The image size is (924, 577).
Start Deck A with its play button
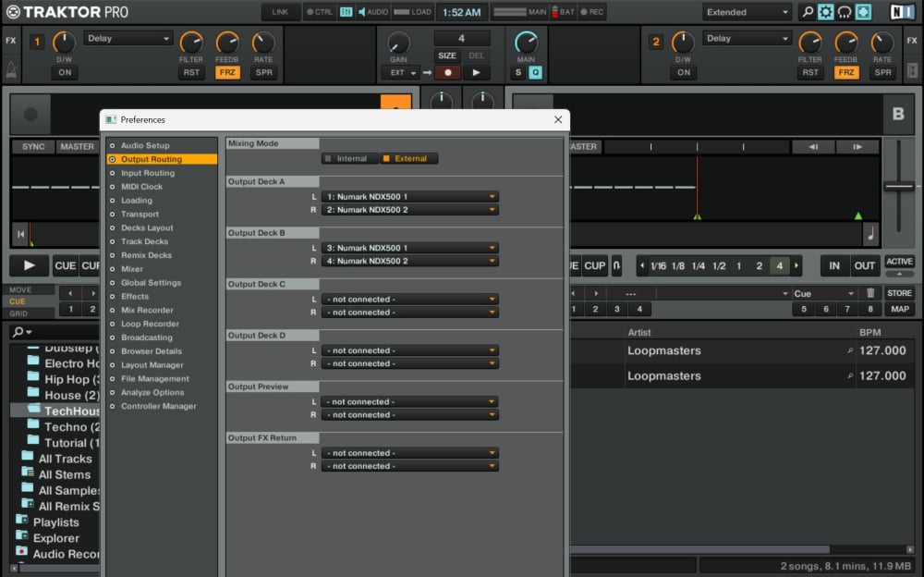point(29,265)
